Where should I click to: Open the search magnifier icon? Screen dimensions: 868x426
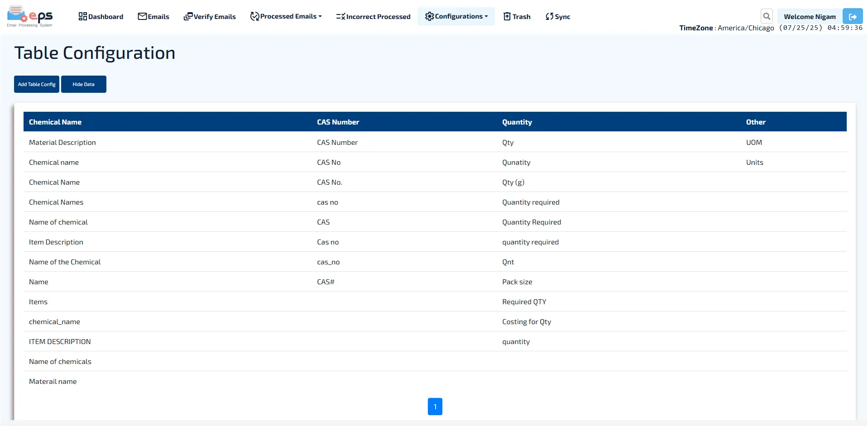(x=766, y=17)
